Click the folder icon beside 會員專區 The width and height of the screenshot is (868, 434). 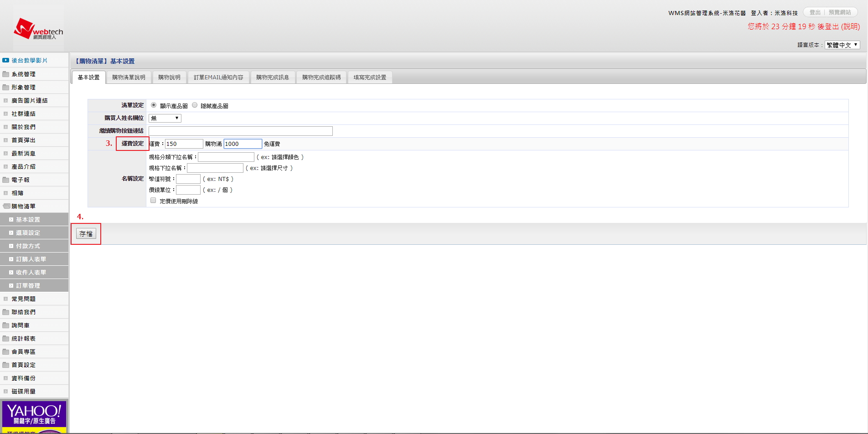tap(6, 351)
